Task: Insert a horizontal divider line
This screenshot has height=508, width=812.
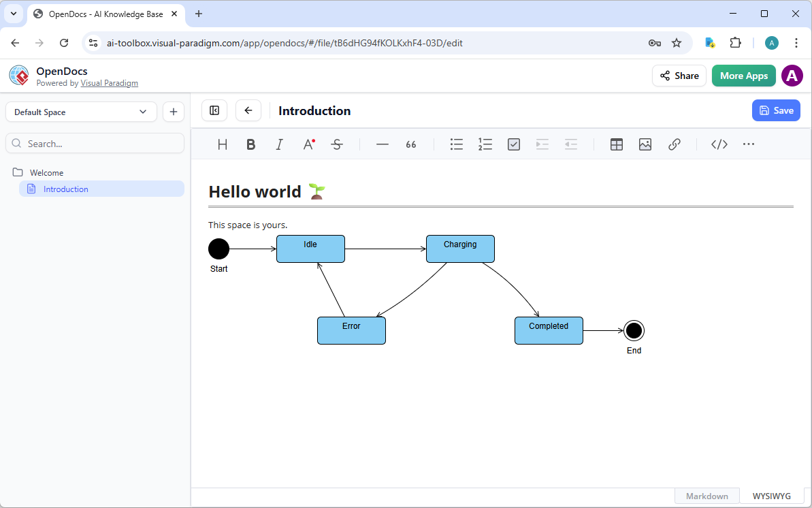Action: [x=382, y=144]
